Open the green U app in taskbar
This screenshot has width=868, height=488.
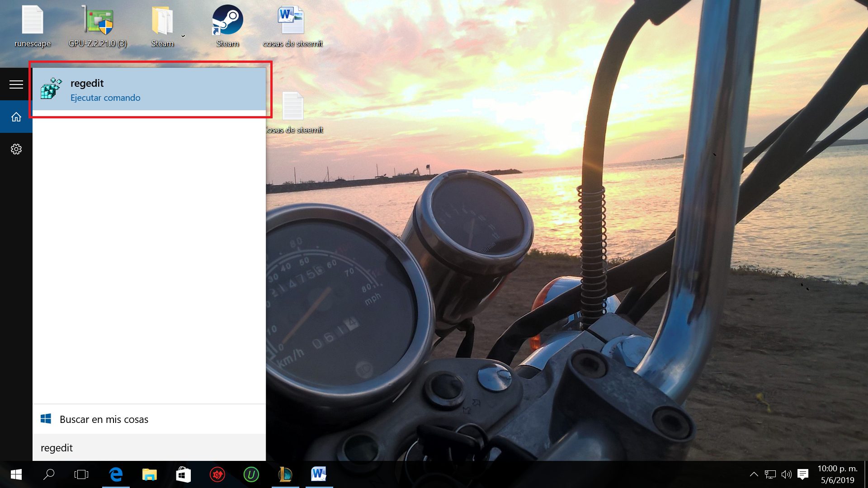[251, 474]
